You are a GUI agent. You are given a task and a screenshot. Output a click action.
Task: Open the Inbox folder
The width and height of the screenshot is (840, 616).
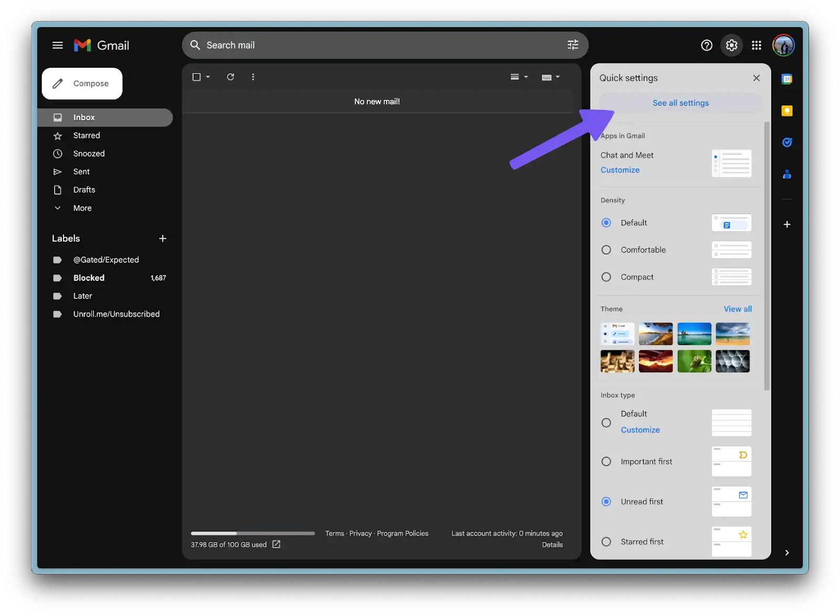point(105,118)
